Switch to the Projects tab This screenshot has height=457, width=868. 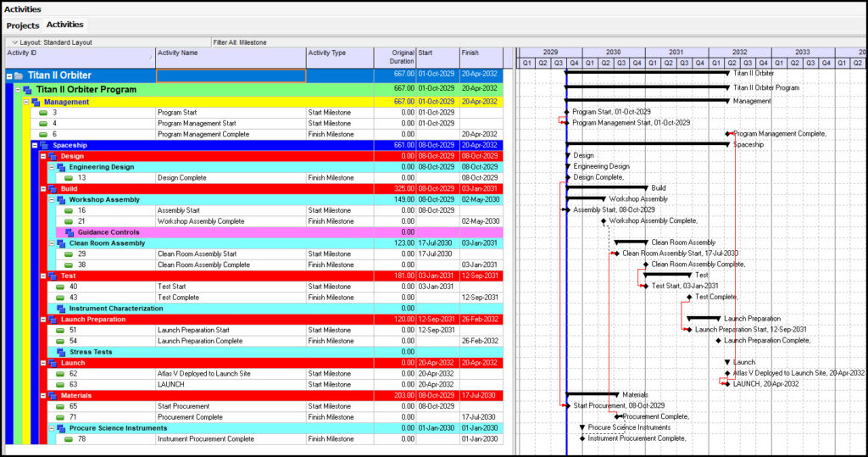[23, 25]
